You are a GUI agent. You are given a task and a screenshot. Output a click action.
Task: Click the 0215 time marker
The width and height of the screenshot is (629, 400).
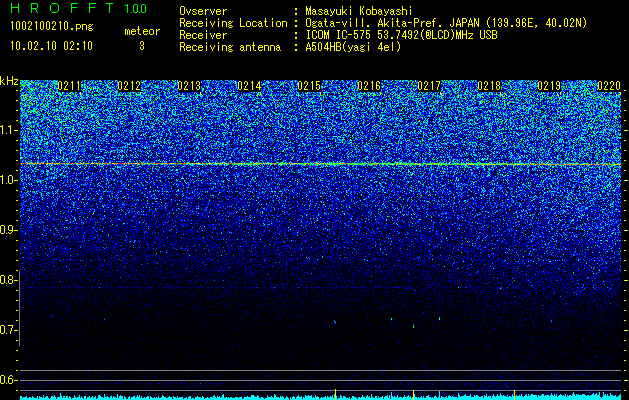(x=309, y=86)
